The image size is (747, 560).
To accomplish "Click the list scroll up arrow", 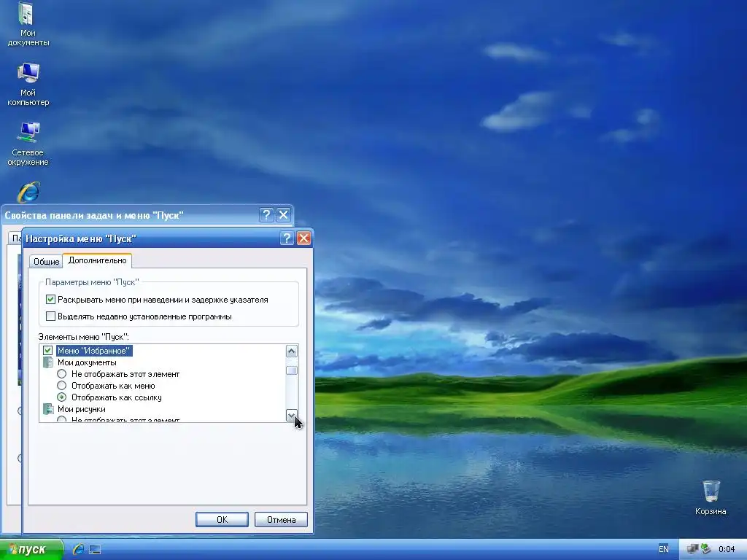I will [292, 351].
